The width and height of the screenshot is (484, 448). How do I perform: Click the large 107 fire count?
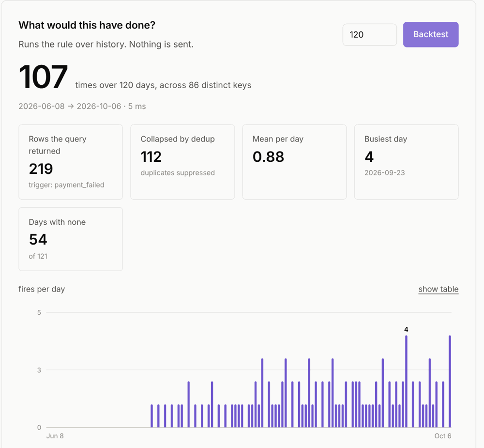point(43,77)
